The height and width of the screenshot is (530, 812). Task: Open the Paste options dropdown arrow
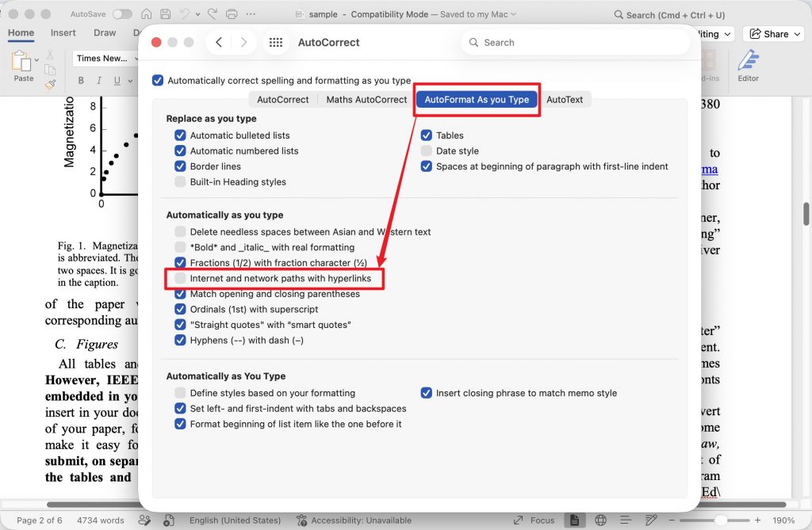pos(36,60)
